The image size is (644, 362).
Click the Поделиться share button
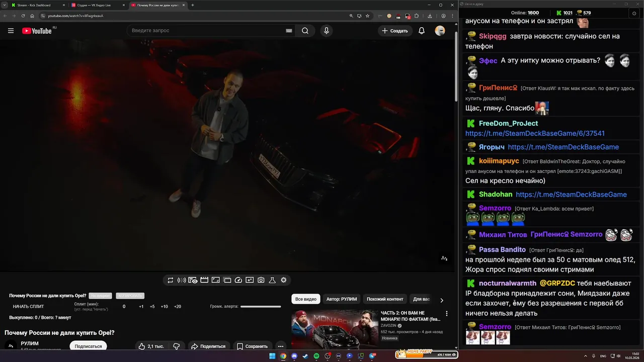pyautogui.click(x=208, y=346)
